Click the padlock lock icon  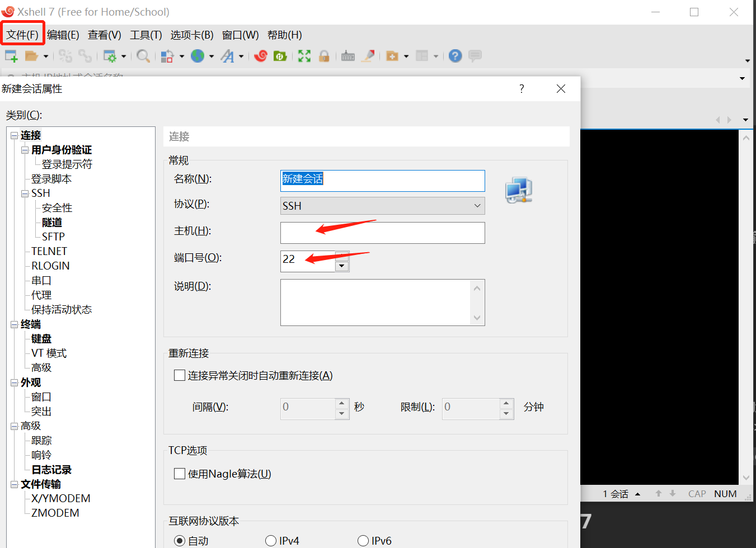coord(324,56)
